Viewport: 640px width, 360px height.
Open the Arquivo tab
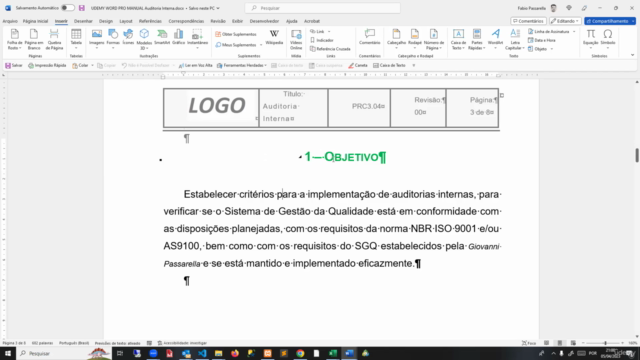10,21
